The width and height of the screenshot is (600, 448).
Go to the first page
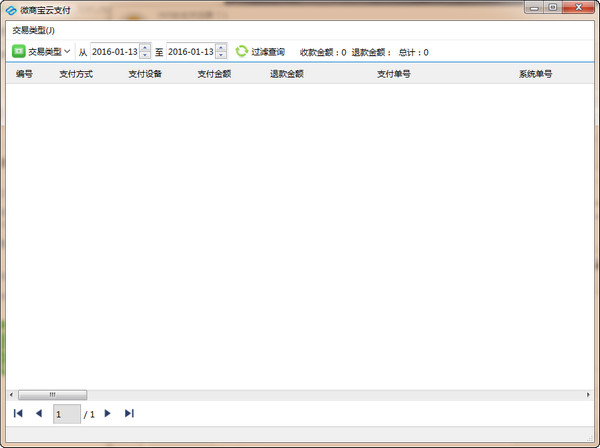tap(18, 413)
